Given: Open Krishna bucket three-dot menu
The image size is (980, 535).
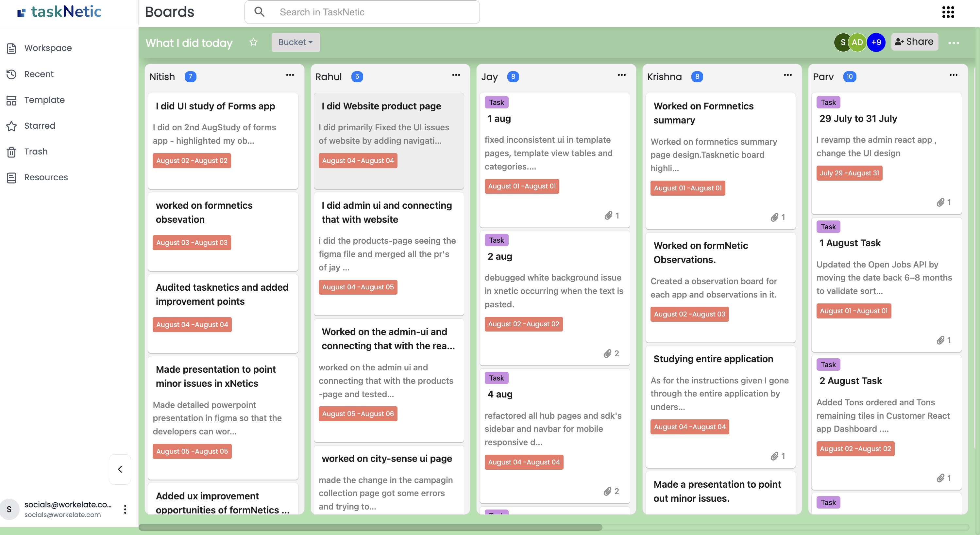Looking at the screenshot, I should pyautogui.click(x=787, y=75).
